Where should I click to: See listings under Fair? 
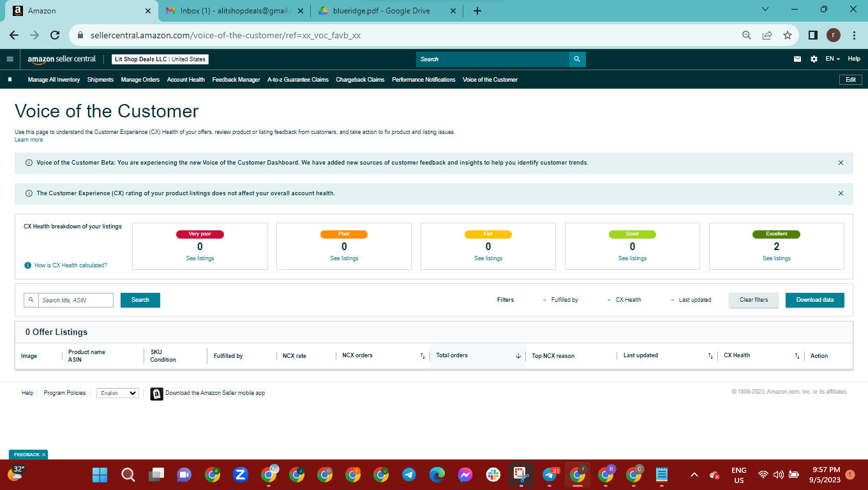pos(488,258)
